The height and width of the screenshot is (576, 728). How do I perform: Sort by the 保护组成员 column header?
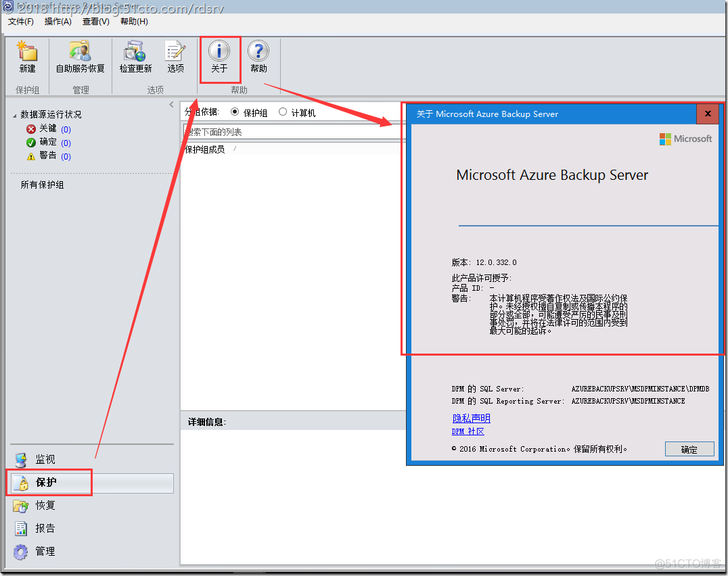[x=205, y=149]
